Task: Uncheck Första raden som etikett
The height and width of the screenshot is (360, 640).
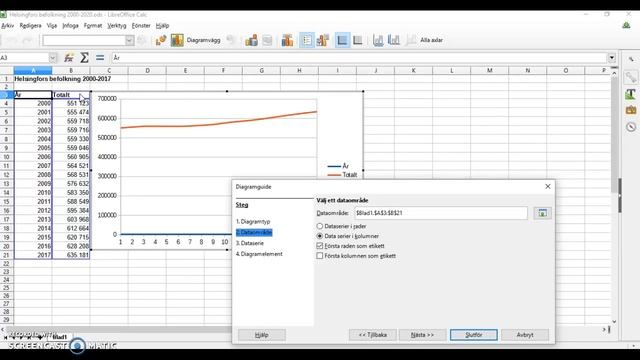Action: [320, 246]
